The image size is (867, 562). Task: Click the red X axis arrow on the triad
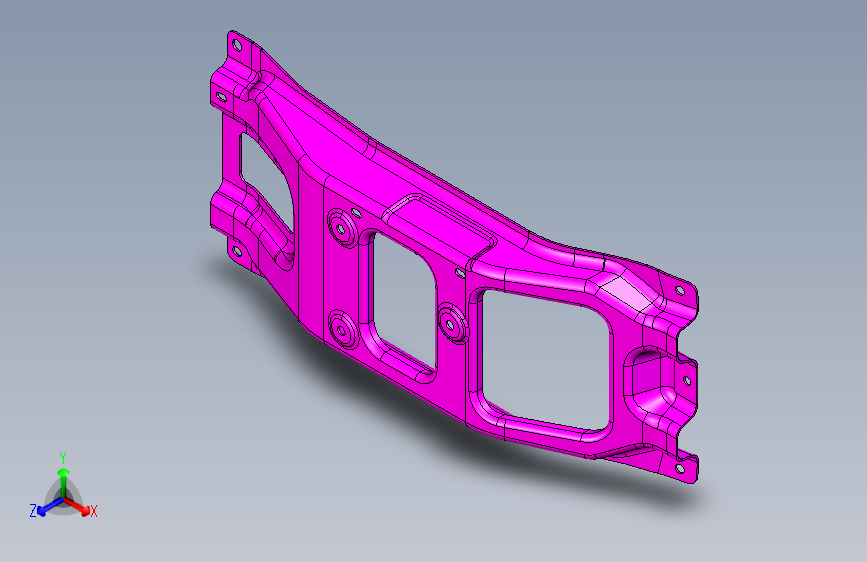pos(77,506)
